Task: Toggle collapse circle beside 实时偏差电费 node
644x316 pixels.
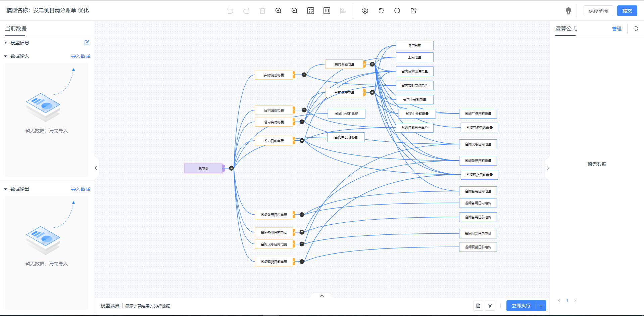Action: (304, 75)
